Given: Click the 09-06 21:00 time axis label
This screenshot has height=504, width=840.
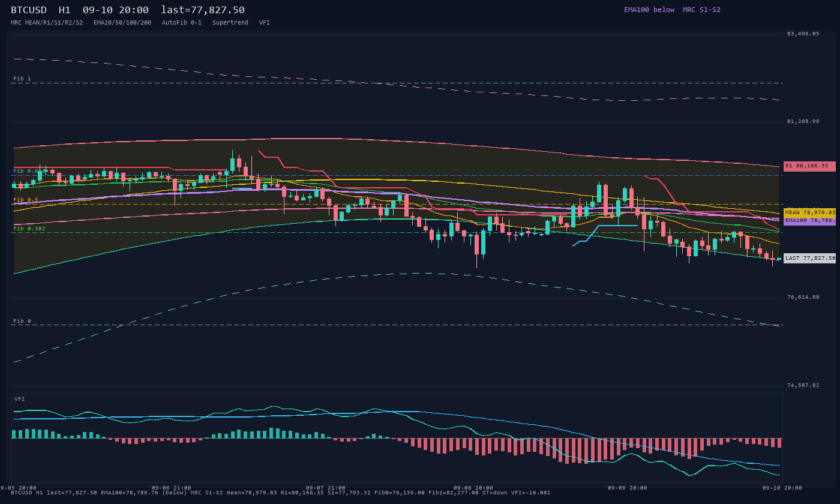Looking at the screenshot, I should 172,488.
